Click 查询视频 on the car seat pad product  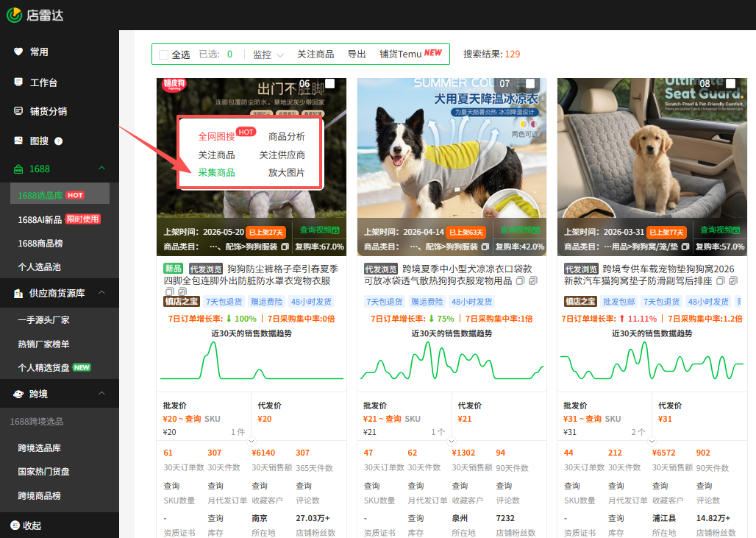(720, 230)
